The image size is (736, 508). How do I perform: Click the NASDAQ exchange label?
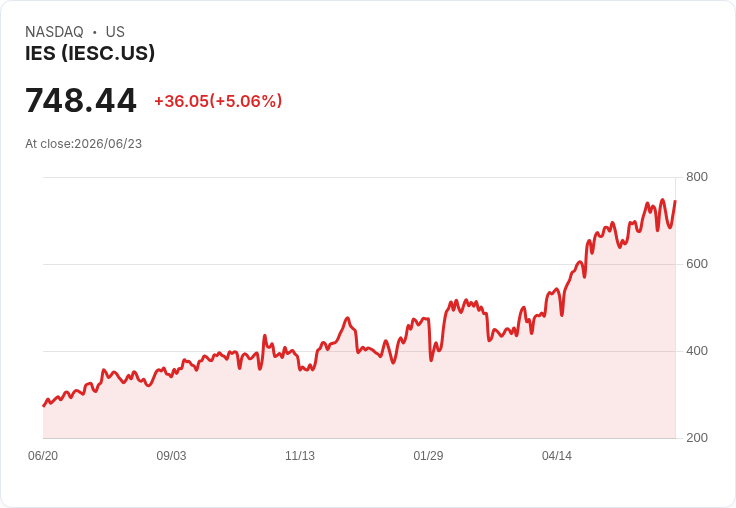[54, 31]
